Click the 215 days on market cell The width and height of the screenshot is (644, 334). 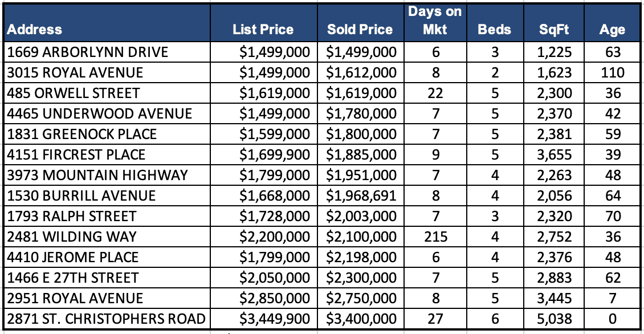pyautogui.click(x=435, y=237)
